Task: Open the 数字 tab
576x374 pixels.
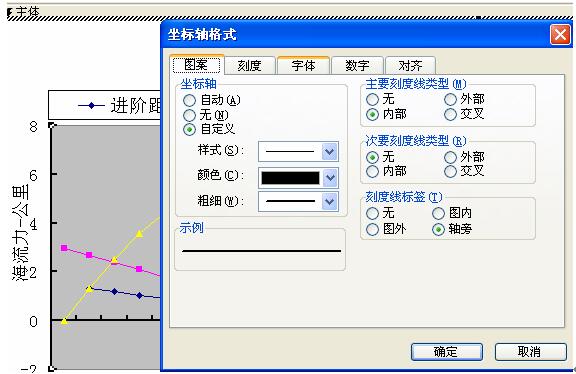Action: click(357, 66)
